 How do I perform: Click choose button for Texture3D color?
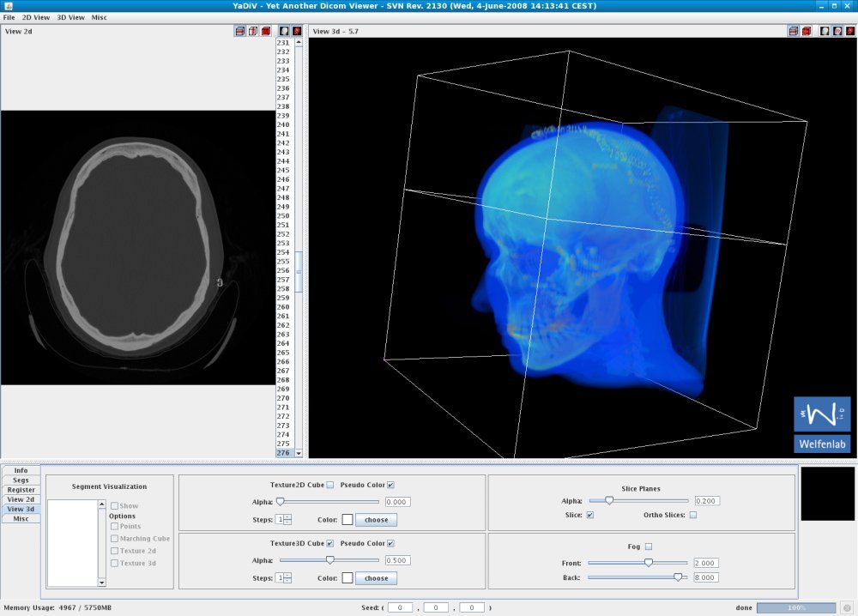tap(376, 578)
